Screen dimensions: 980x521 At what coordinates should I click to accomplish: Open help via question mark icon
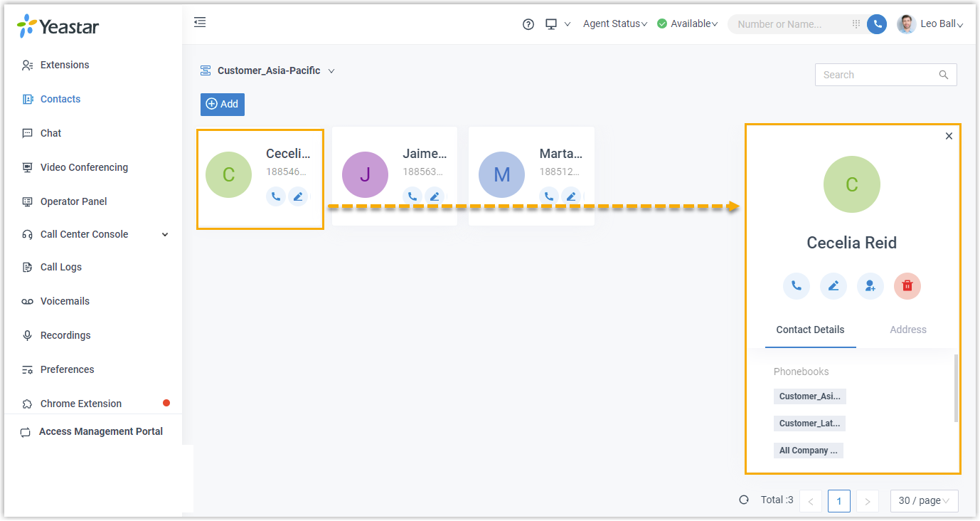click(x=528, y=24)
